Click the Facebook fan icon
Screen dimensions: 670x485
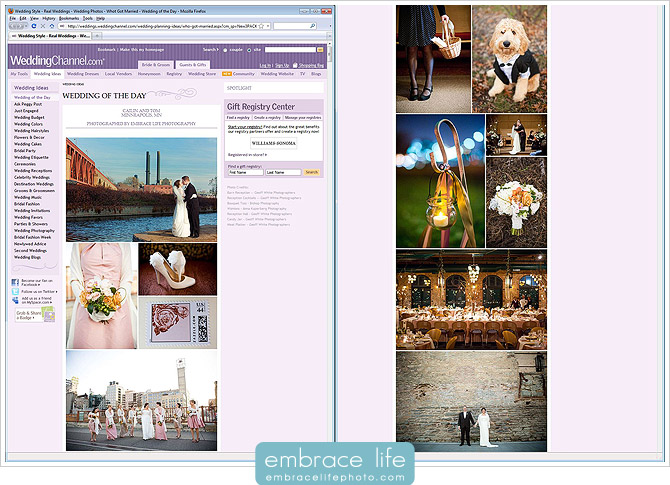tap(15, 282)
